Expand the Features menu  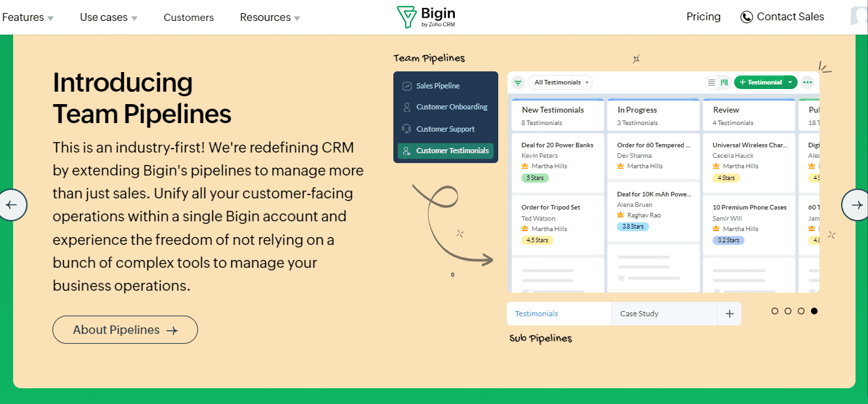click(x=28, y=17)
